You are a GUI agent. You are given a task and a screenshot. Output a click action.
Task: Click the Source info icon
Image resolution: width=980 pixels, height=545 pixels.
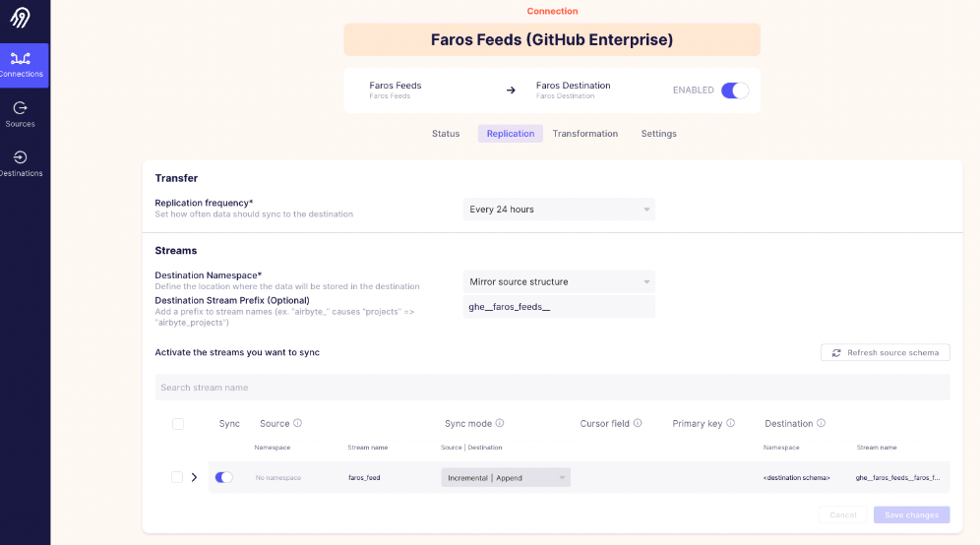point(297,423)
